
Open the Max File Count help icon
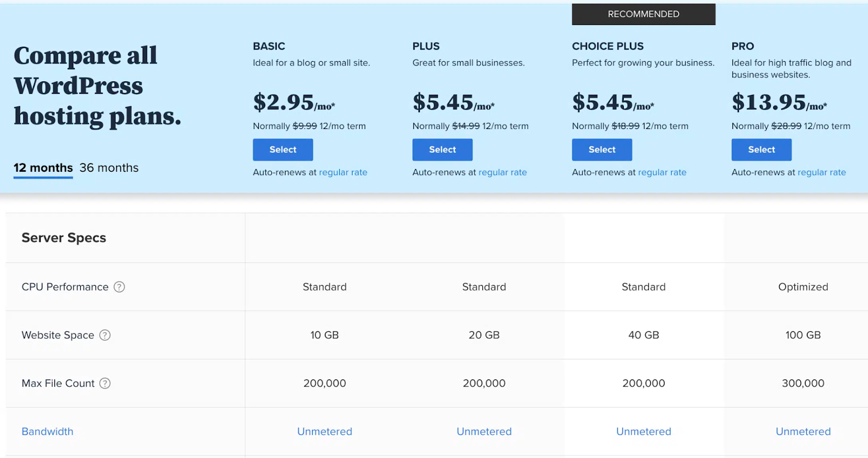pyautogui.click(x=105, y=383)
